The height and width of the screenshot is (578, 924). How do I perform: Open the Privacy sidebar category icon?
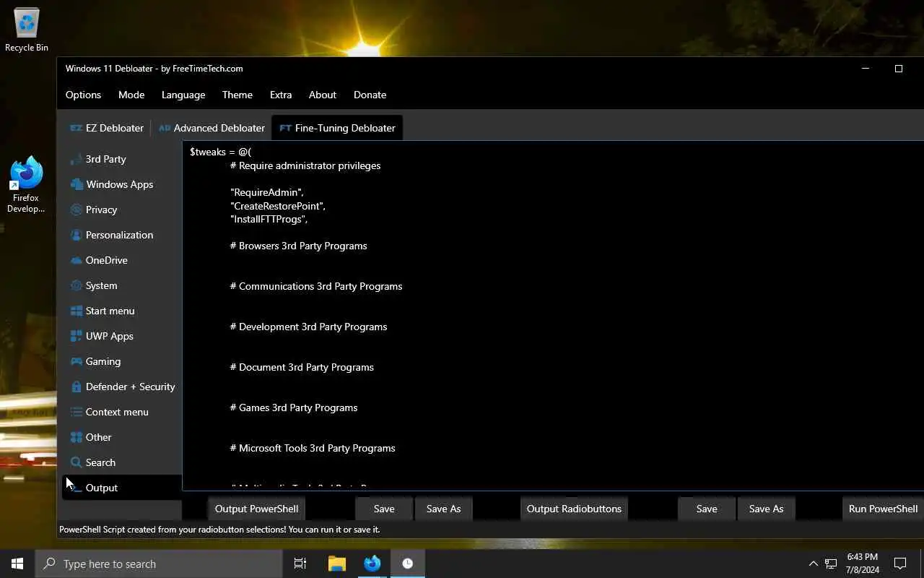click(76, 210)
